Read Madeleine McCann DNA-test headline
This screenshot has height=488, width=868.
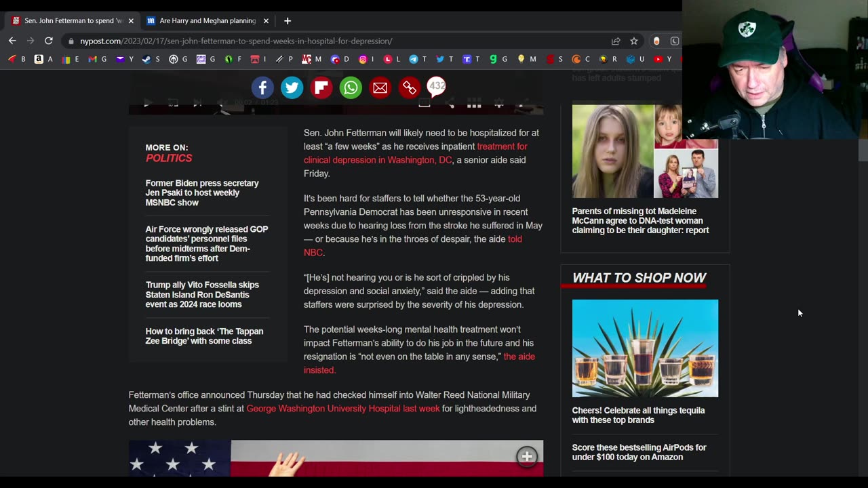[640, 220]
